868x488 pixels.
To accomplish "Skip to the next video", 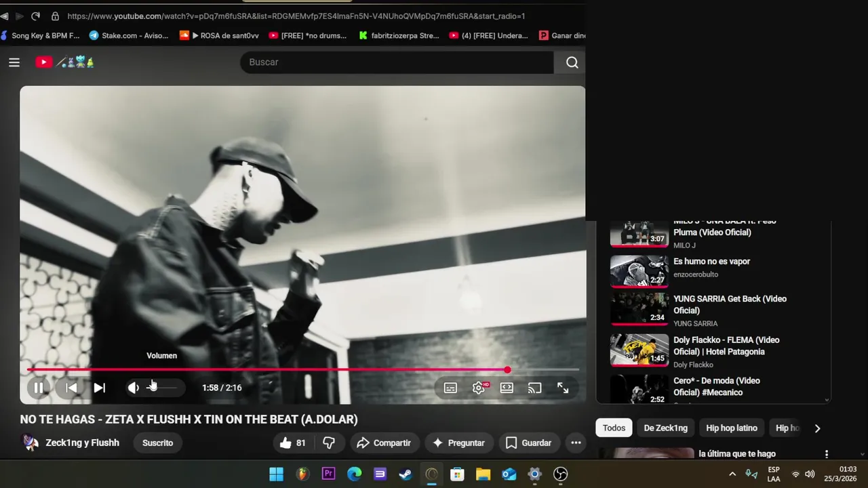I will point(100,388).
